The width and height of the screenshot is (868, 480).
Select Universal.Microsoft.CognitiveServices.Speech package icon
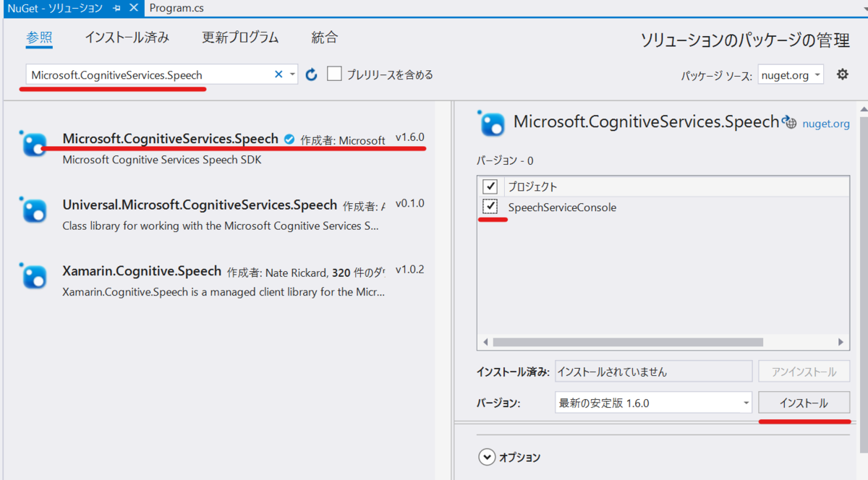33,209
